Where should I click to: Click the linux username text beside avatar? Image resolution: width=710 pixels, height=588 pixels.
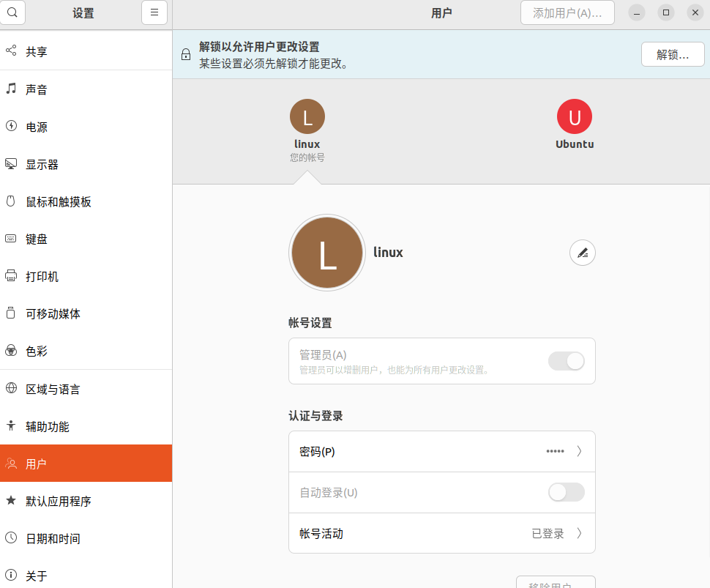[388, 253]
